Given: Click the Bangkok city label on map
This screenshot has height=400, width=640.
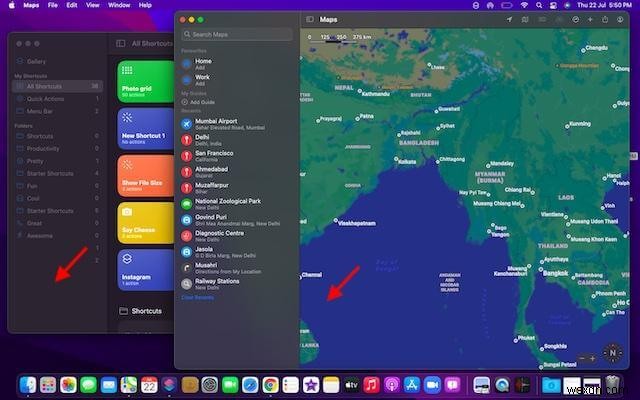Looking at the screenshot, I should [x=555, y=273].
